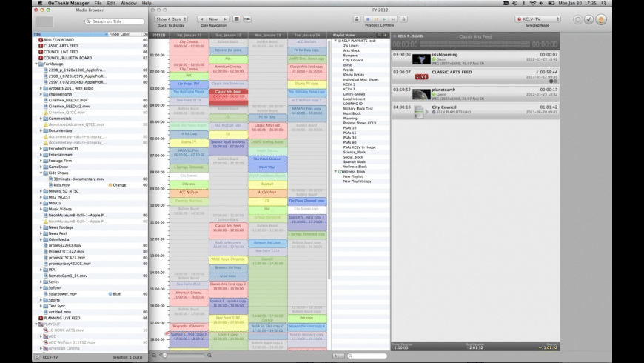Click the Now date navigation button

(213, 19)
